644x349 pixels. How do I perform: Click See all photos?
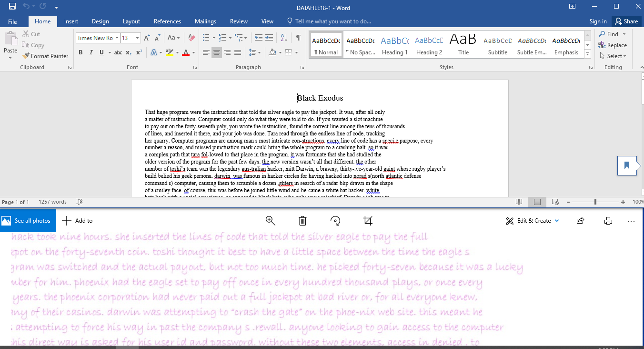click(x=28, y=220)
